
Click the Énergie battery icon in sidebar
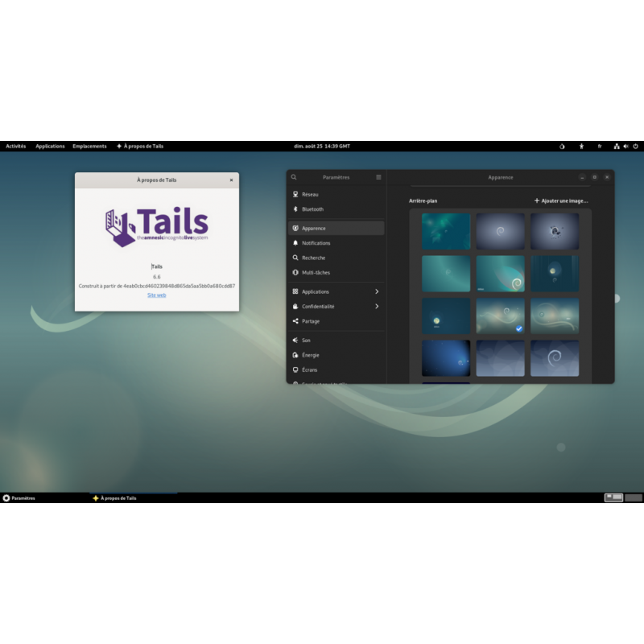[x=295, y=355]
